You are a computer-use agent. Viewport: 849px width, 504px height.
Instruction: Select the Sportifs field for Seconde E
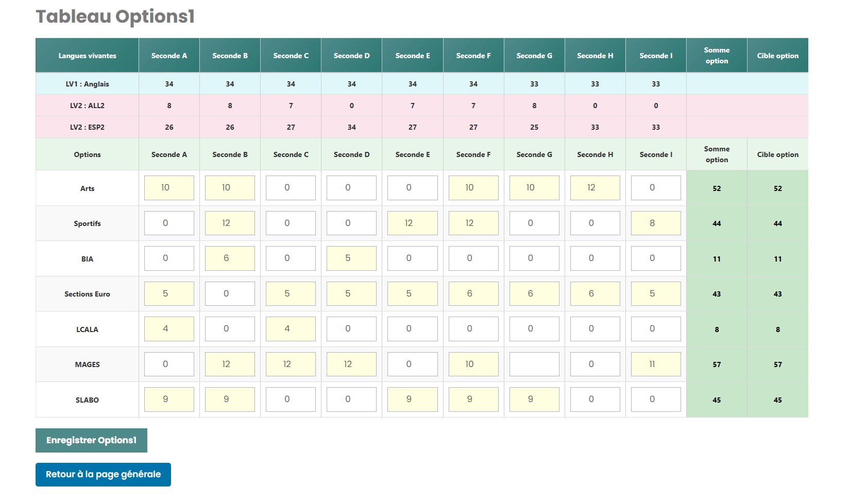click(x=412, y=223)
